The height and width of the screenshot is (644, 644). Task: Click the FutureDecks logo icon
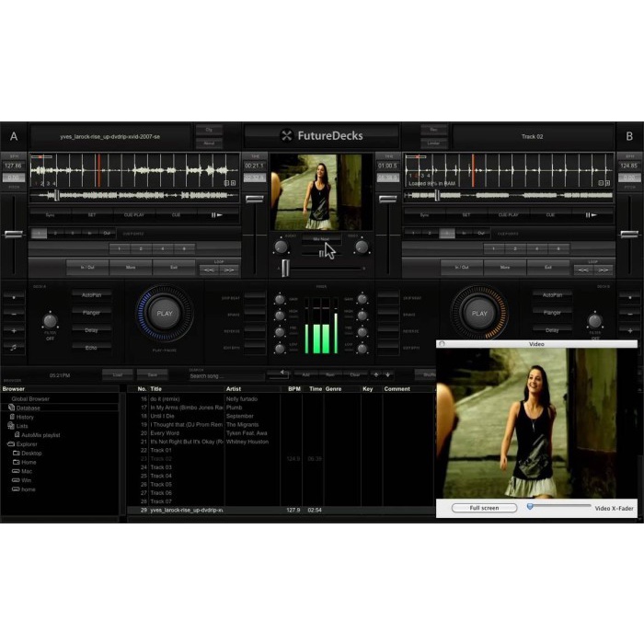coord(286,135)
